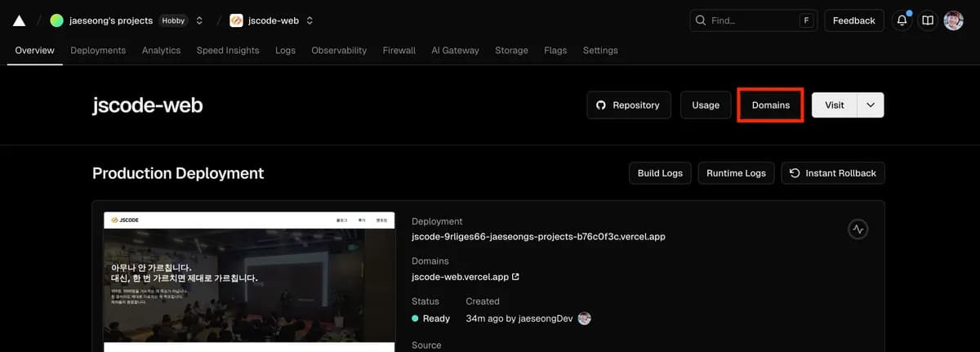Open Build Logs
Screen dimensions: 980x352
click(660, 173)
